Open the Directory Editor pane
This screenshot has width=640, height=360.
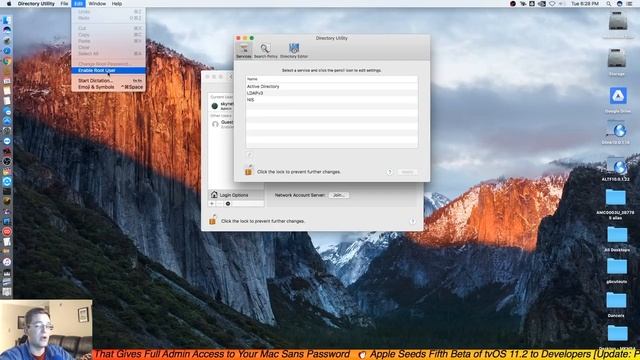[x=294, y=51]
